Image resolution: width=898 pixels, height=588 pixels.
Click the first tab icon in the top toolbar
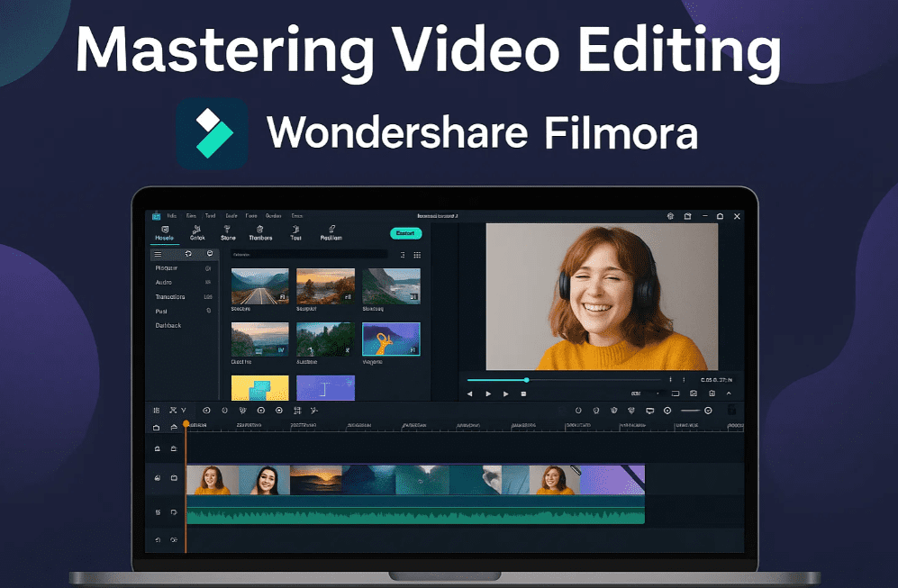coord(165,233)
